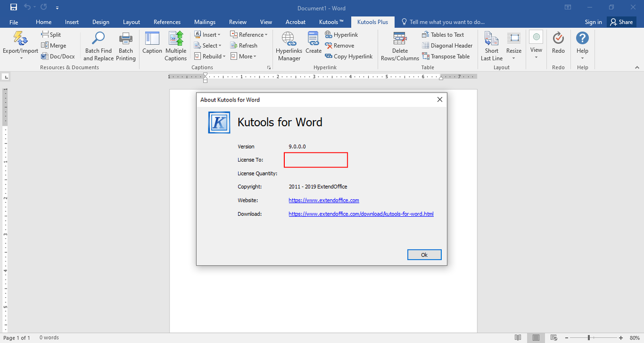Viewport: 644px width, 343px height.
Task: Launch Batch Find and Replace
Action: (99, 46)
